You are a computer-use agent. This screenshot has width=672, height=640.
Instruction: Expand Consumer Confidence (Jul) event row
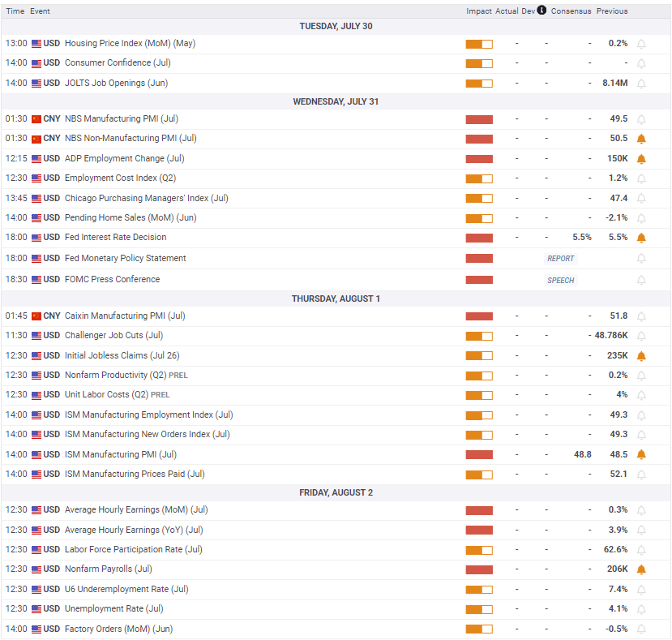coord(336,63)
